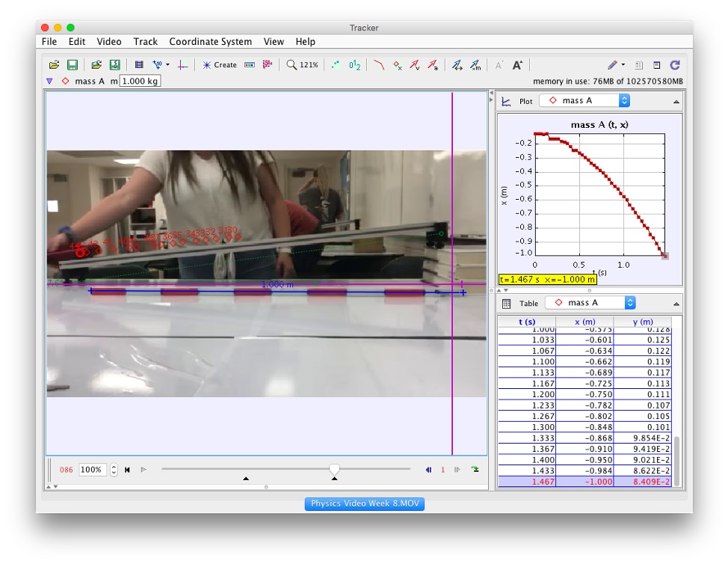Click the step back blue button
Screen dimensions: 728x564
point(428,470)
